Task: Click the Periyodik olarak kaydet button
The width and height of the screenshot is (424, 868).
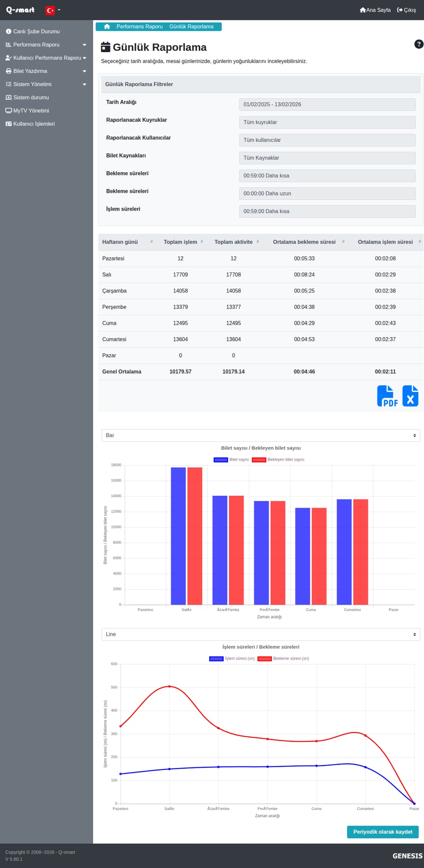Action: 382,832
